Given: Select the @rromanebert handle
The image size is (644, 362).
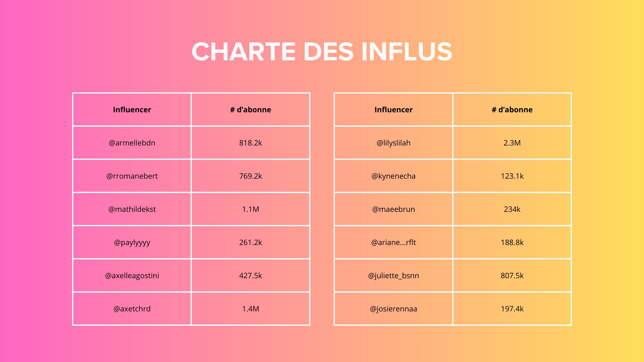Looking at the screenshot, I should 132,176.
